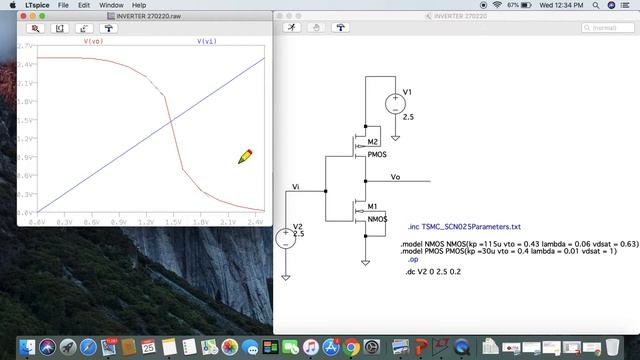Open Mail from the Dock
640x360 pixels.
click(x=109, y=347)
